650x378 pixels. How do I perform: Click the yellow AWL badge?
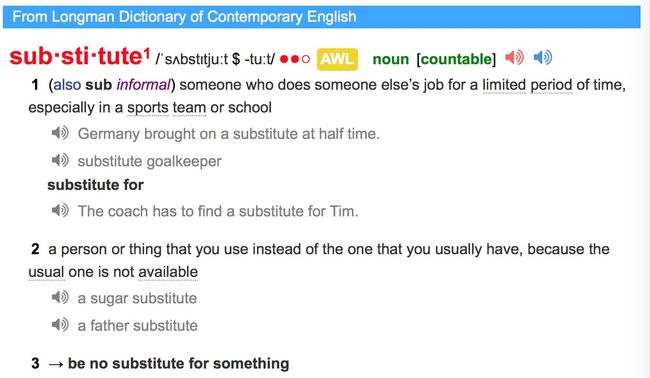[337, 59]
